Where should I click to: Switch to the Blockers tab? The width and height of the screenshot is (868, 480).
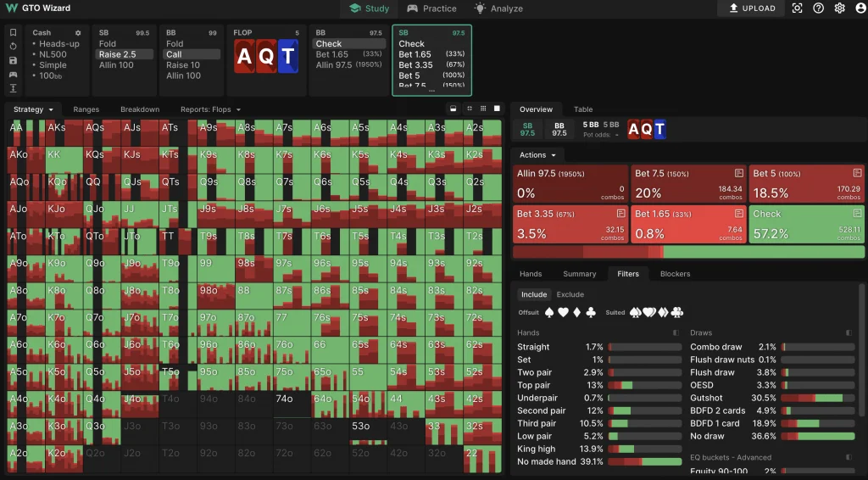coord(675,274)
